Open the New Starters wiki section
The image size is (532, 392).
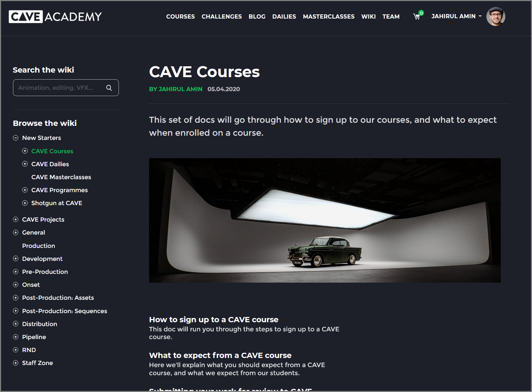point(41,138)
